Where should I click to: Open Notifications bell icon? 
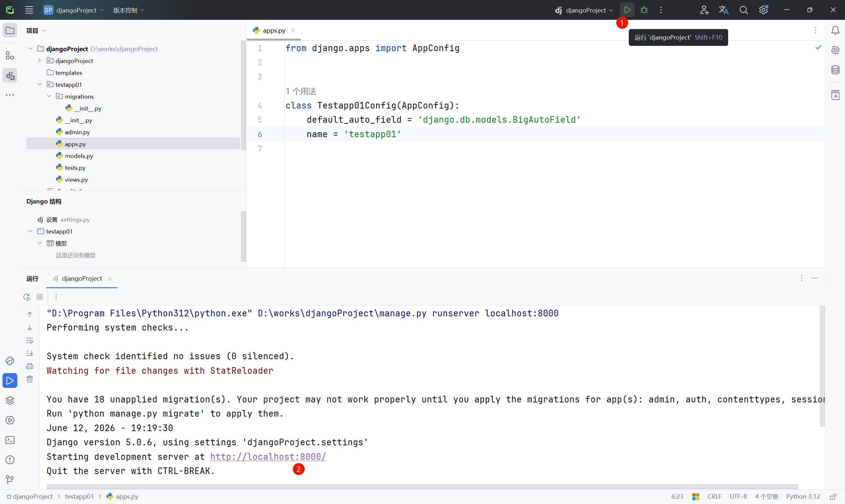tap(835, 31)
